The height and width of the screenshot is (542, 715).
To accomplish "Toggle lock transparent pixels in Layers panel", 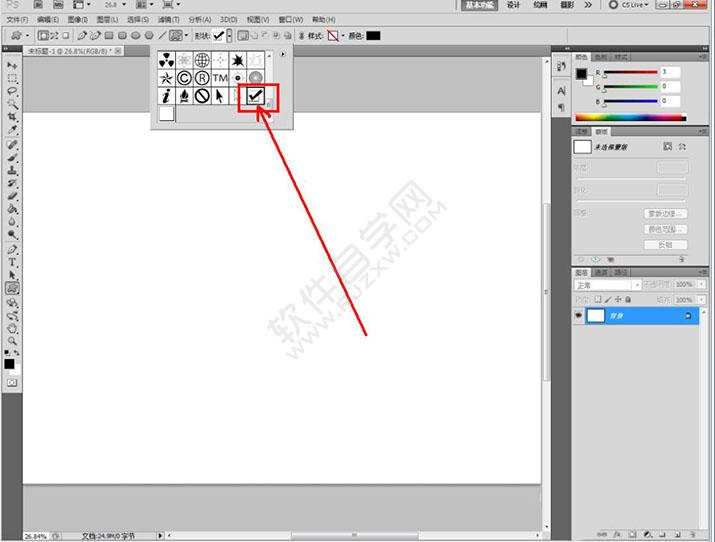I will point(598,299).
